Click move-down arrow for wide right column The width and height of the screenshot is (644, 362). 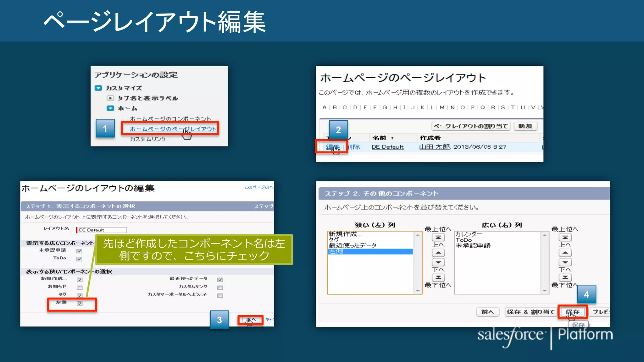click(565, 262)
